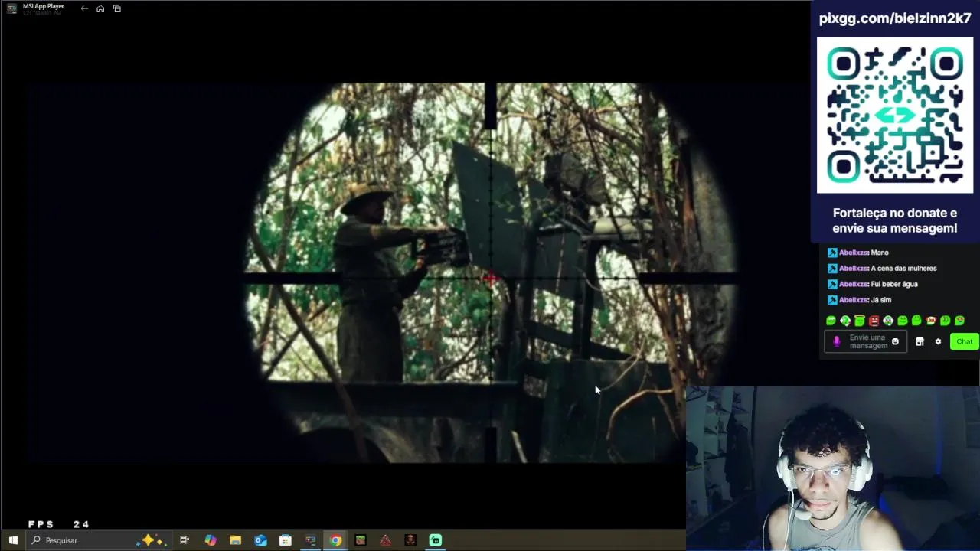Click the FPS 24 counter text

pyautogui.click(x=59, y=524)
